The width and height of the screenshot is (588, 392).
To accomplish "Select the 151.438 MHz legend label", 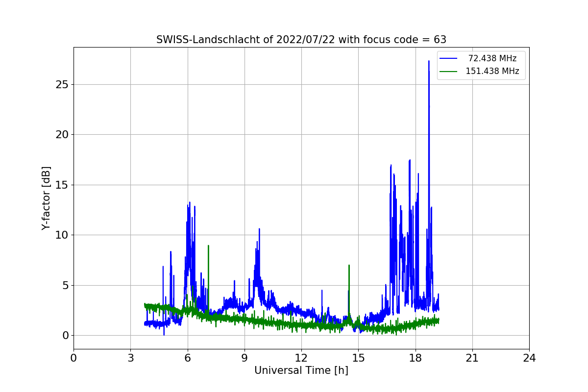I will click(x=492, y=71).
